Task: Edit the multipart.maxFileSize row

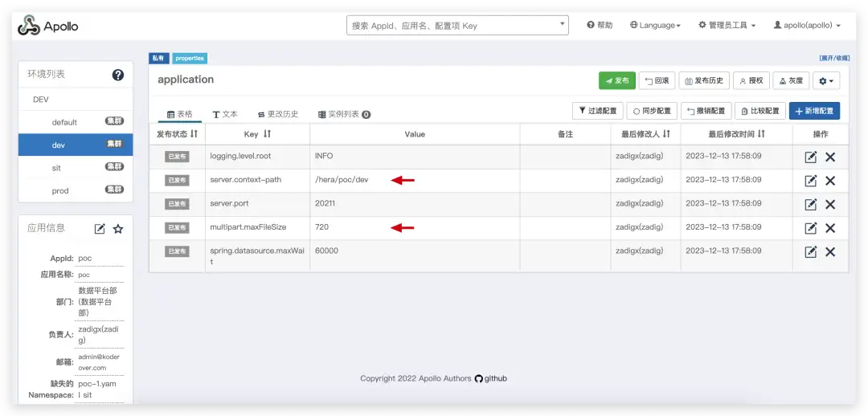Action: [x=810, y=228]
